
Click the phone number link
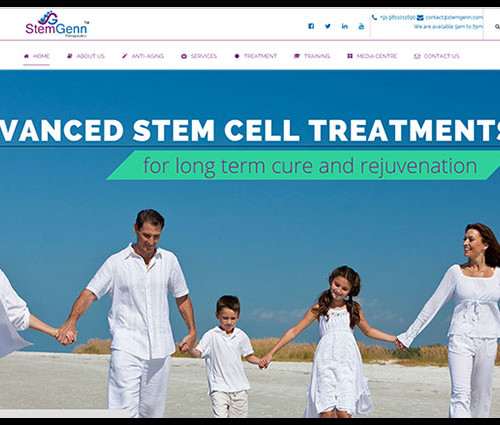[397, 17]
